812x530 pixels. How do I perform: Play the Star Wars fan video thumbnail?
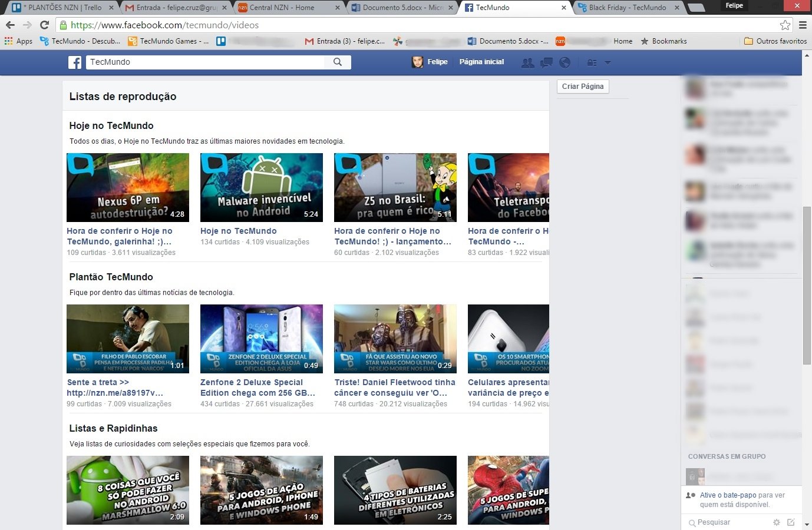[395, 339]
